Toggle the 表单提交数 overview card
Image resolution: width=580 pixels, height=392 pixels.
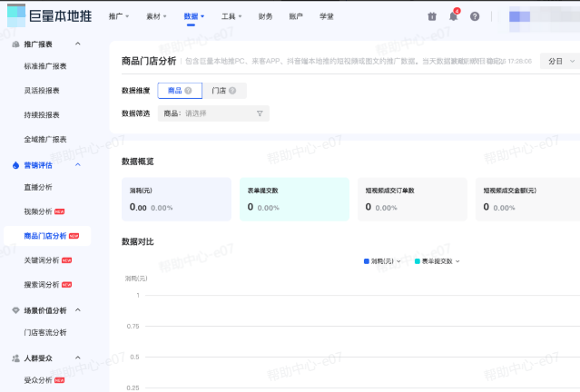pos(294,200)
